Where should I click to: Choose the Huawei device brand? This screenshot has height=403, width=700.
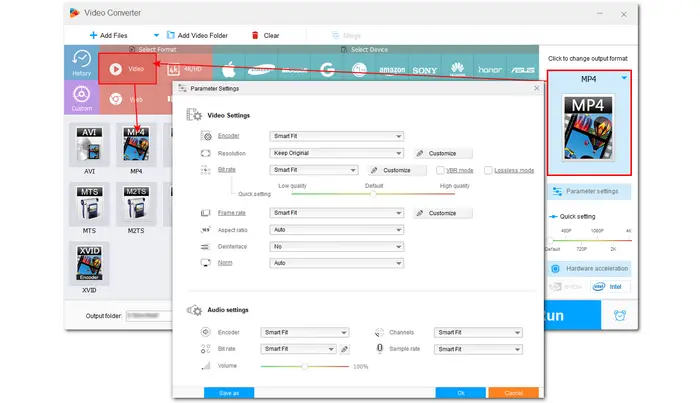(x=457, y=70)
